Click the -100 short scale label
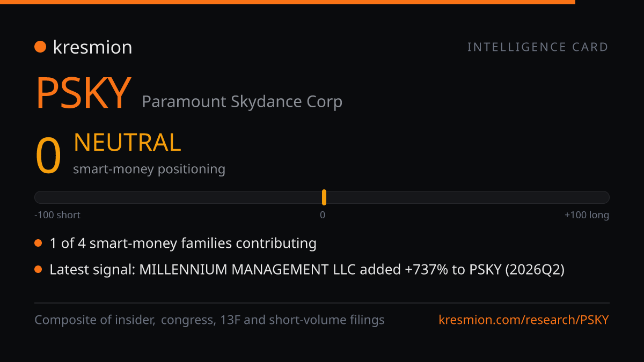The width and height of the screenshot is (644, 362). 57,215
